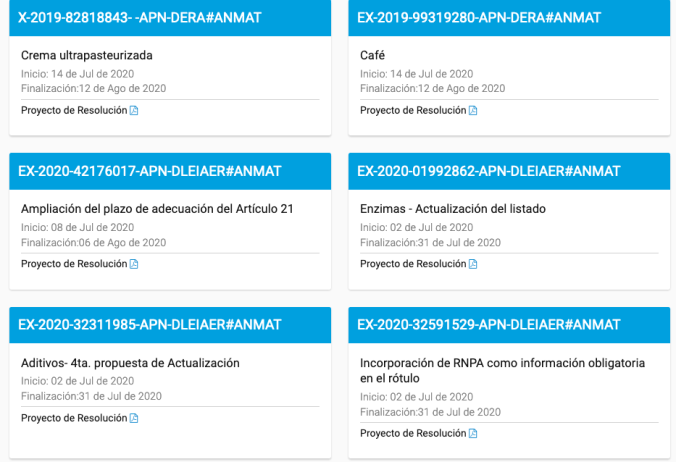Open Proyecto de Resolución for Aditivos card

[74, 418]
